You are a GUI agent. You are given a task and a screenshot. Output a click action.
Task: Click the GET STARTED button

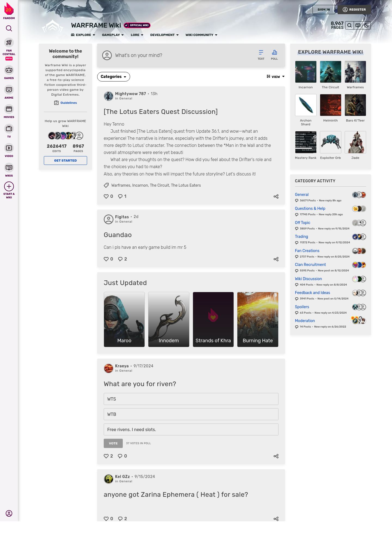[65, 161]
